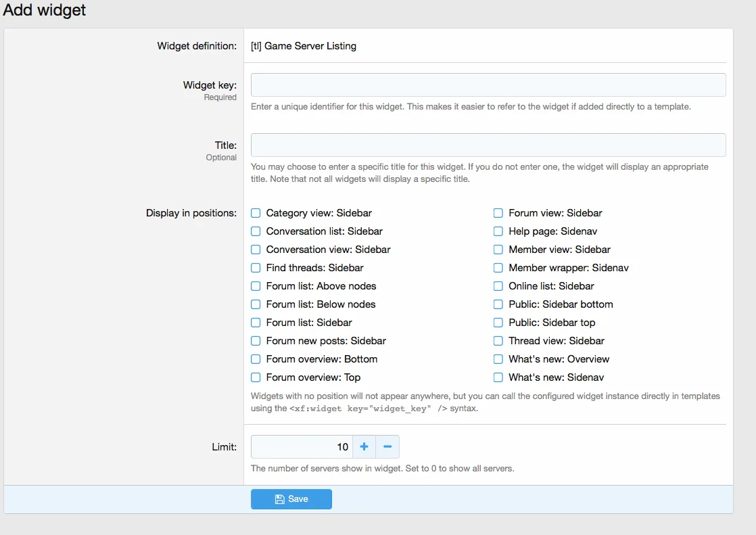Click the Widget key input field

(x=488, y=85)
